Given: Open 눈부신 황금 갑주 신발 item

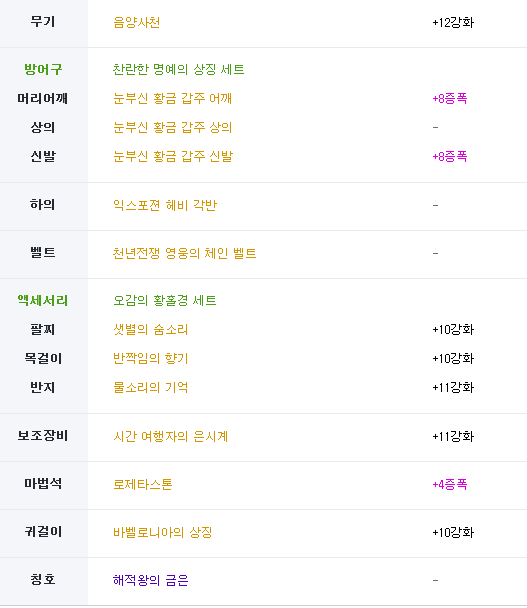Looking at the screenshot, I should 173,156.
